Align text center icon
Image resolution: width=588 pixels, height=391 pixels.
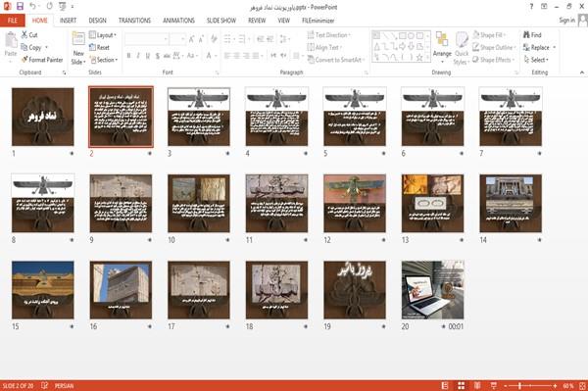(236, 56)
